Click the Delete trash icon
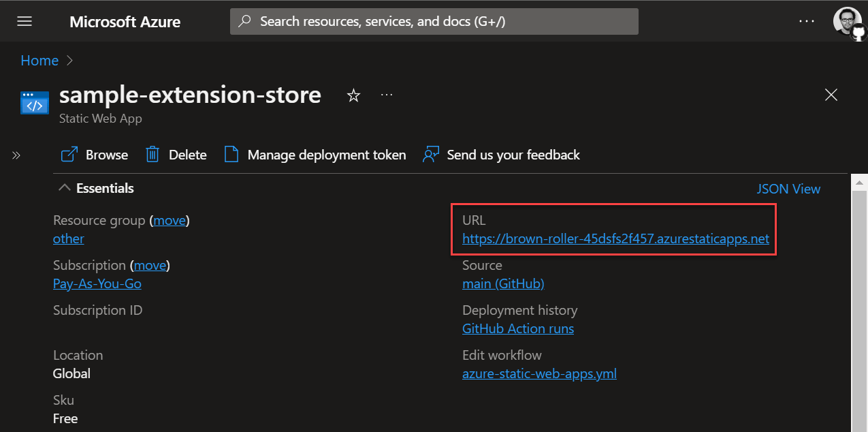The image size is (868, 432). (152, 155)
